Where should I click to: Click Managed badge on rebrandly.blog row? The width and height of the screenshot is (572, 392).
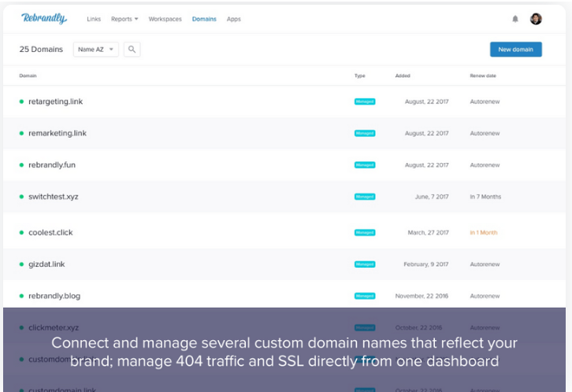[365, 296]
